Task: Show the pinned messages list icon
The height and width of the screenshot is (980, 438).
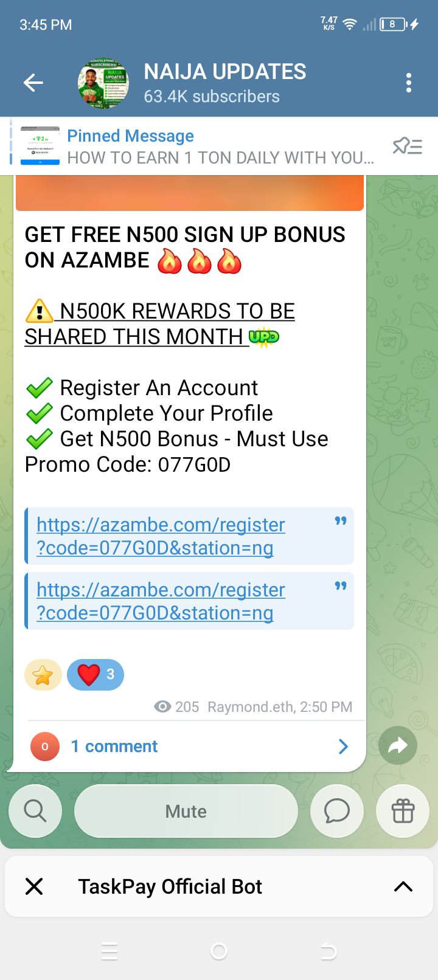Action: coord(408,146)
